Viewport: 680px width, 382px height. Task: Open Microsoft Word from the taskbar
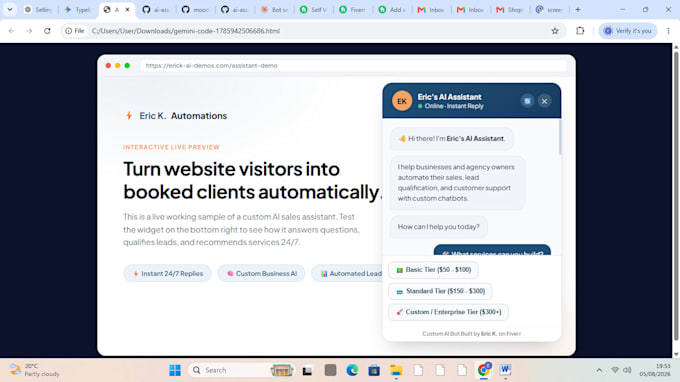[505, 370]
